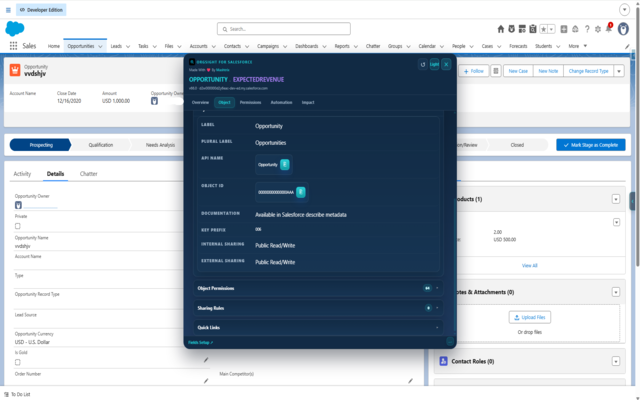Expand the Sharing Rules section

click(x=318, y=308)
